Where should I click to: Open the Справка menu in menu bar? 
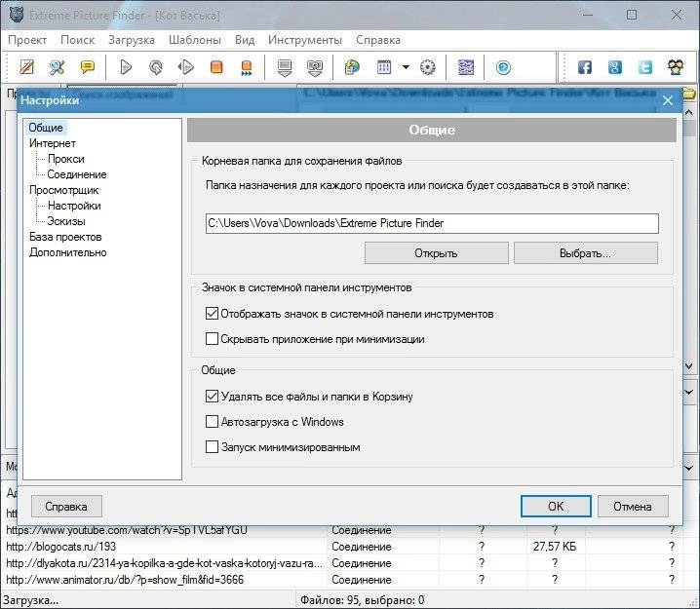(x=378, y=40)
